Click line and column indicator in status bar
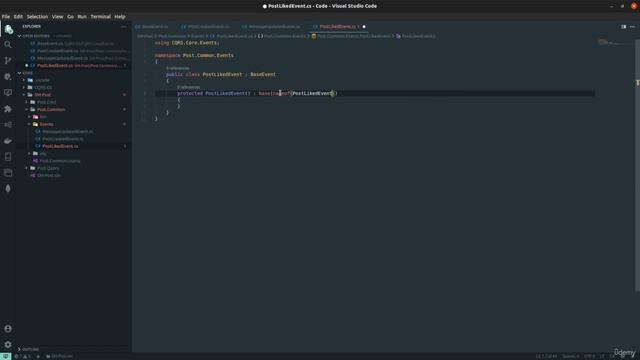 click(x=546, y=356)
